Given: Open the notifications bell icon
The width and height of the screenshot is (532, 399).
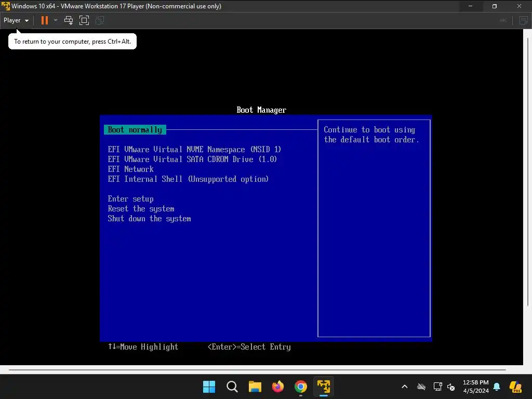Looking at the screenshot, I should (x=497, y=387).
